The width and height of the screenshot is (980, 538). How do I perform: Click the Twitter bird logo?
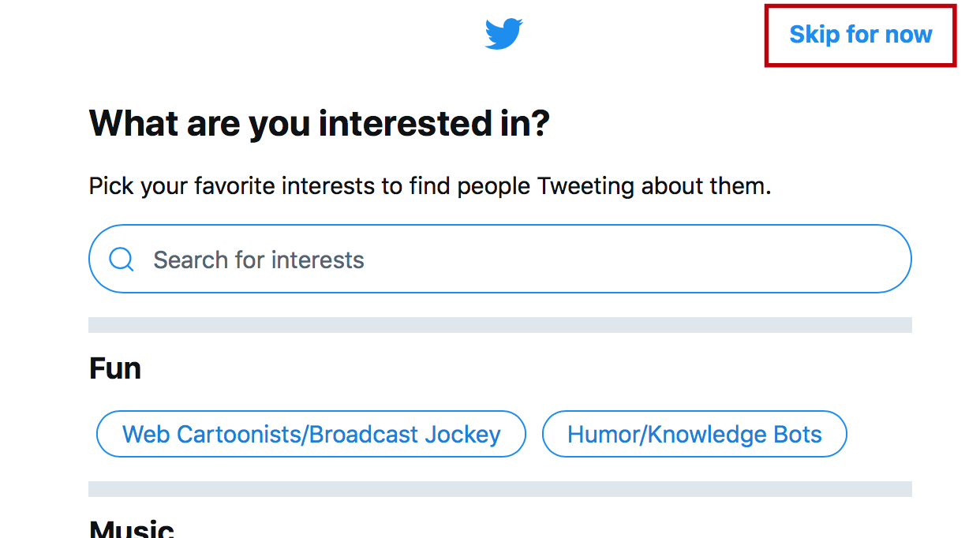tap(503, 35)
